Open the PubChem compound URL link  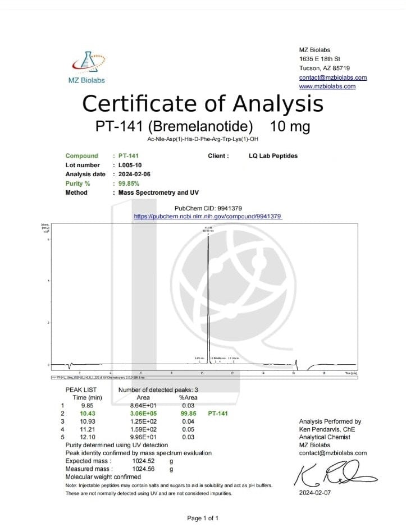click(207, 216)
